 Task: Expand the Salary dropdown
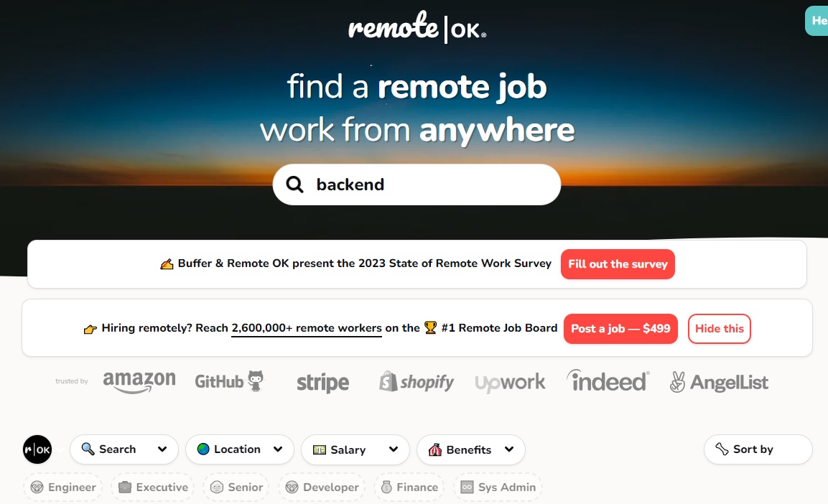[355, 449]
